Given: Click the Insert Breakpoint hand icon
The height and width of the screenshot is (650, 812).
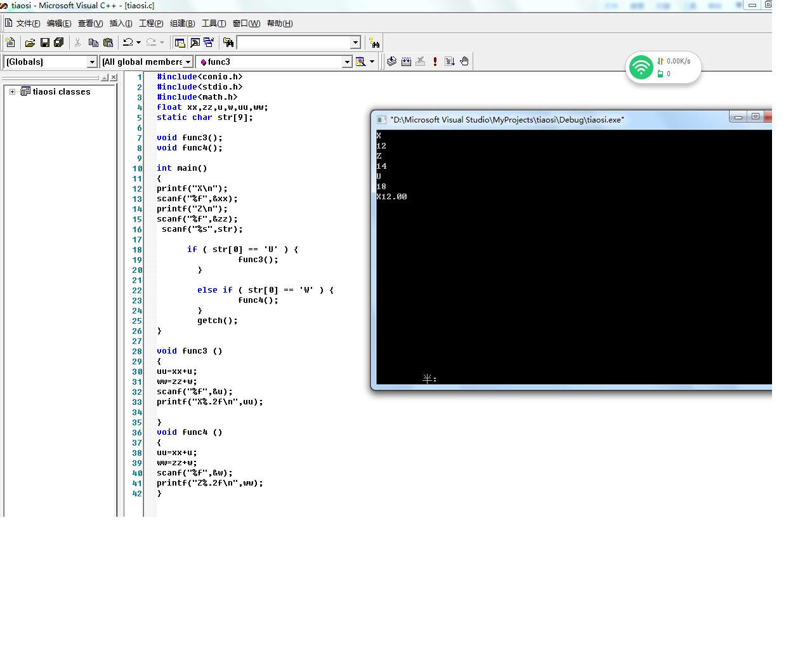Looking at the screenshot, I should click(464, 62).
